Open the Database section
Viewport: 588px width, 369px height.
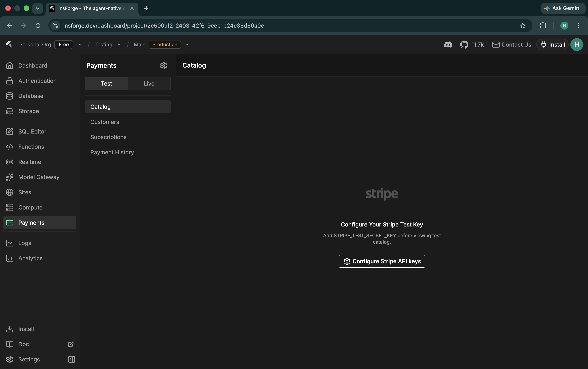click(40, 96)
